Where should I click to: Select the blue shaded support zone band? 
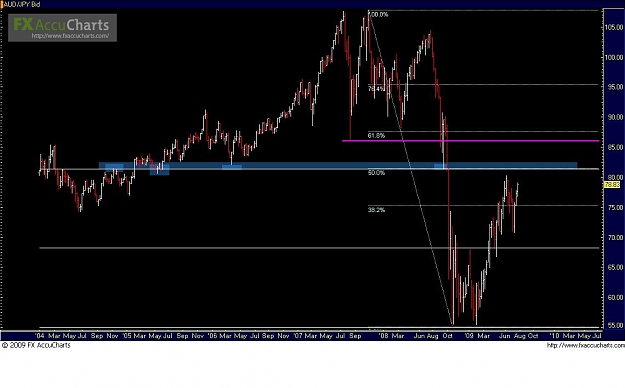click(x=338, y=165)
